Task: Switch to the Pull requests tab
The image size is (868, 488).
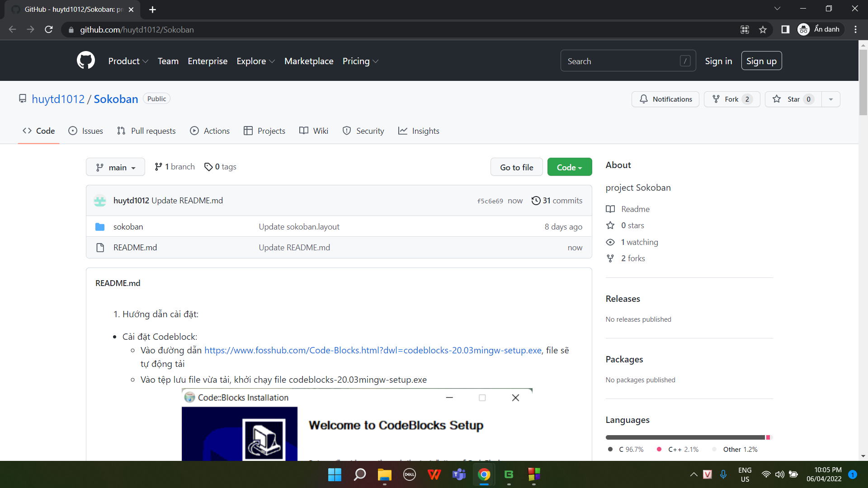Action: click(146, 131)
